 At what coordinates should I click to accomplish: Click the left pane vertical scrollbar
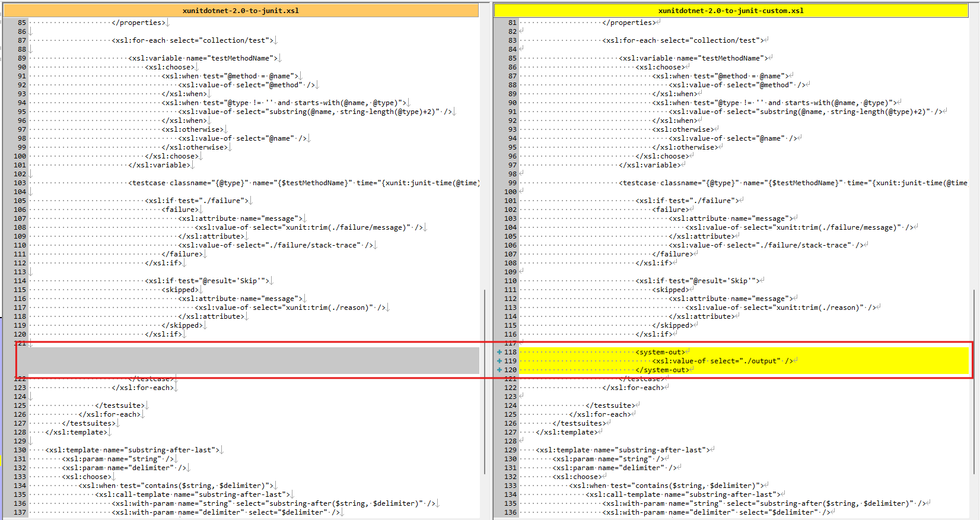pyautogui.click(x=485, y=380)
